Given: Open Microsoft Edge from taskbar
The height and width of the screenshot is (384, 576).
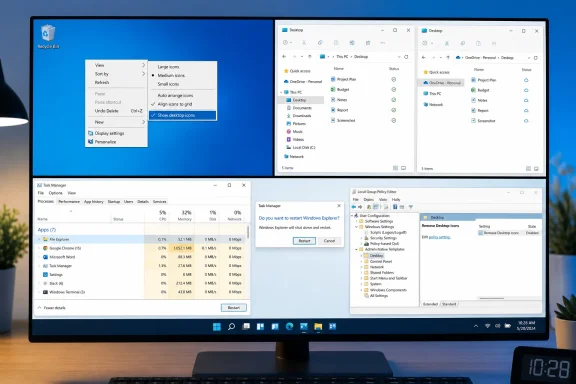Looking at the screenshot, I should click(289, 326).
